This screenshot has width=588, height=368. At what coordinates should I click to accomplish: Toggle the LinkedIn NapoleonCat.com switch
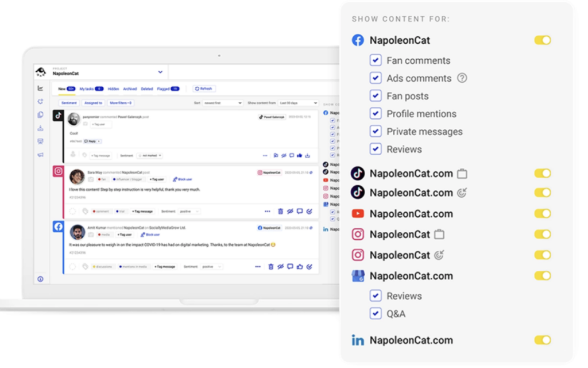[x=543, y=340]
